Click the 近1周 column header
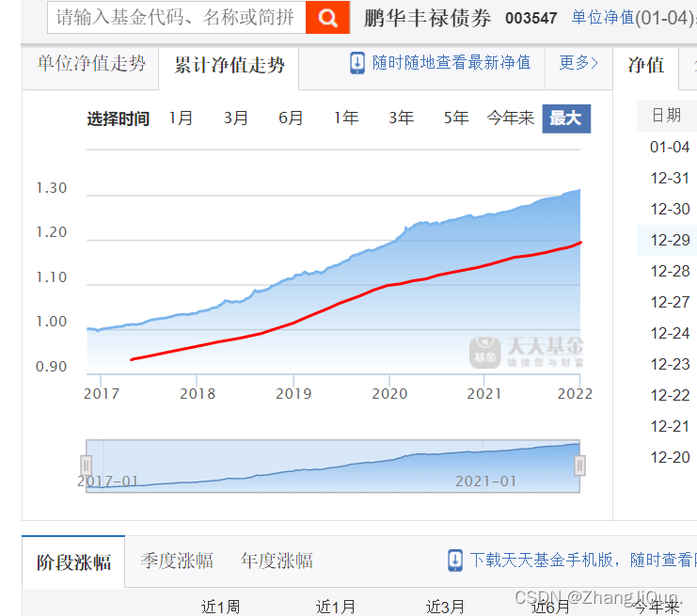The image size is (697, 616). pos(220,607)
